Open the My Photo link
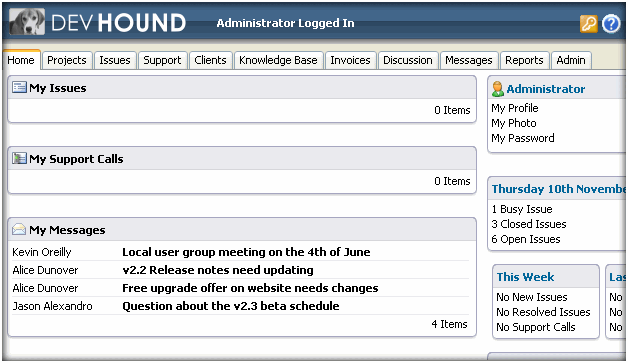This screenshot has height=363, width=628. coord(513,123)
